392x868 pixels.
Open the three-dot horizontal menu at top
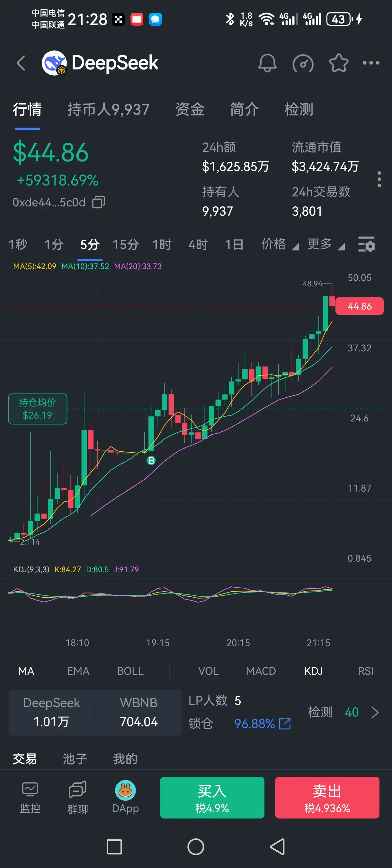pyautogui.click(x=371, y=63)
